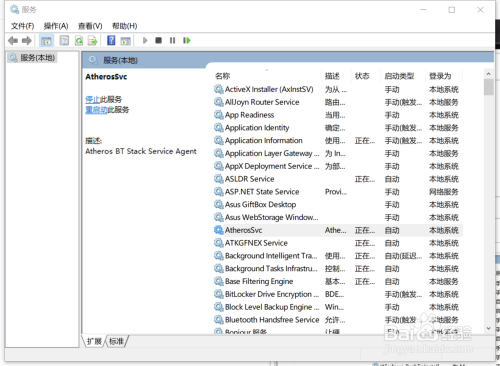500x366 pixels.
Task: Sort by the 状态 column header
Action: click(x=362, y=76)
